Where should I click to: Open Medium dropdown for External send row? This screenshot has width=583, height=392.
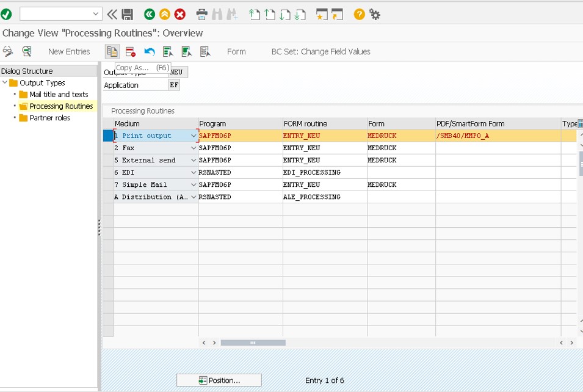[194, 161]
